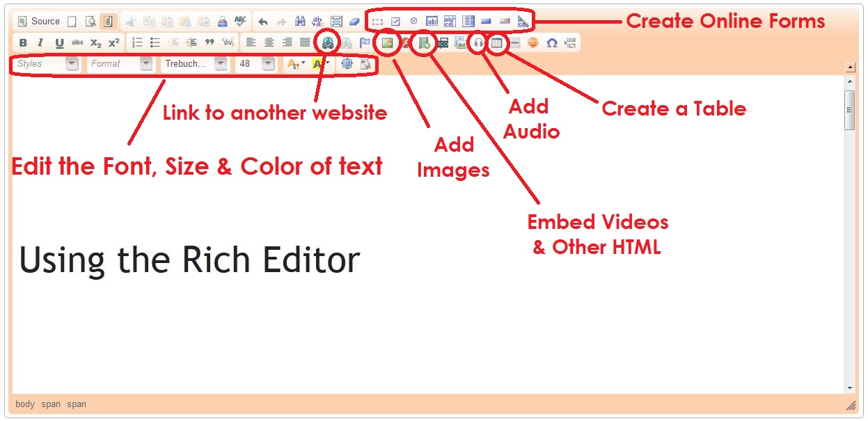Decrease the paragraph indent

[173, 42]
